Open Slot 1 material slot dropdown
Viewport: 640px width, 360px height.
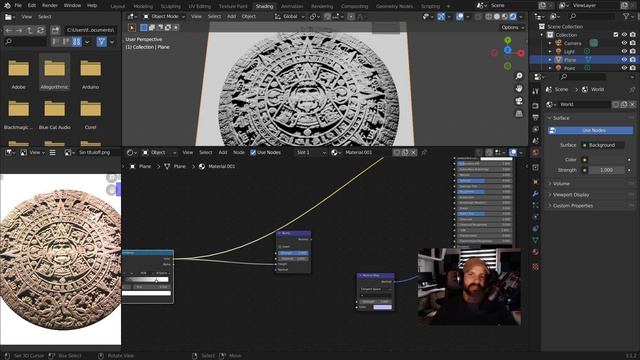coord(311,152)
